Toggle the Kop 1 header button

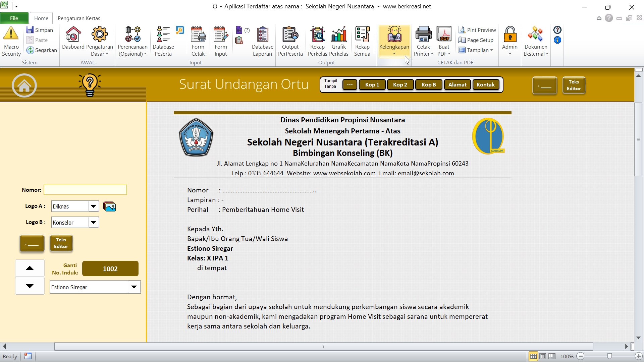pyautogui.click(x=372, y=85)
